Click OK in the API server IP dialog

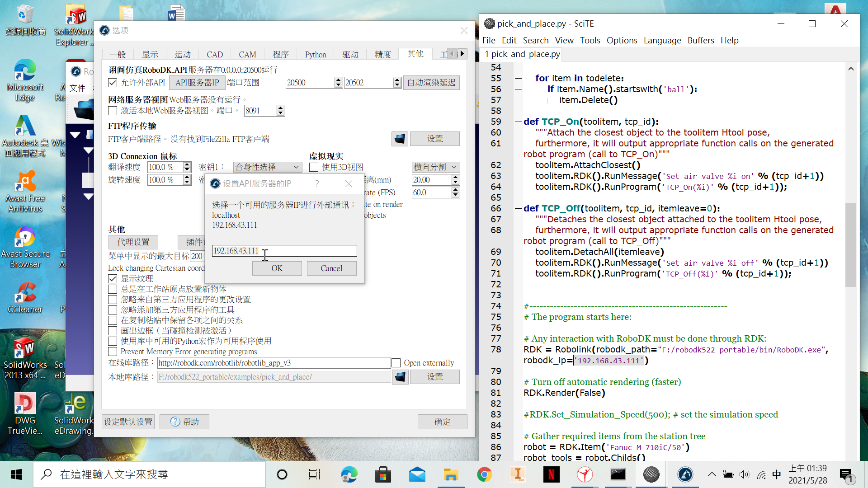tap(277, 268)
